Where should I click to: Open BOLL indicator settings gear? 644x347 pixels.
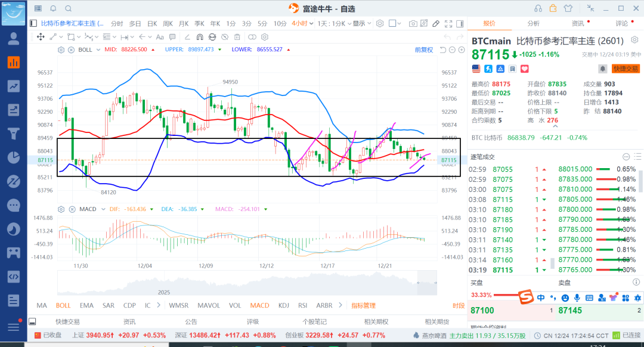pos(61,49)
